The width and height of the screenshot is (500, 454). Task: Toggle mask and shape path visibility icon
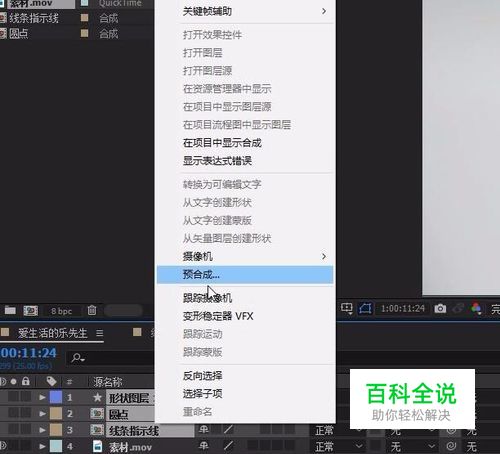[365, 308]
